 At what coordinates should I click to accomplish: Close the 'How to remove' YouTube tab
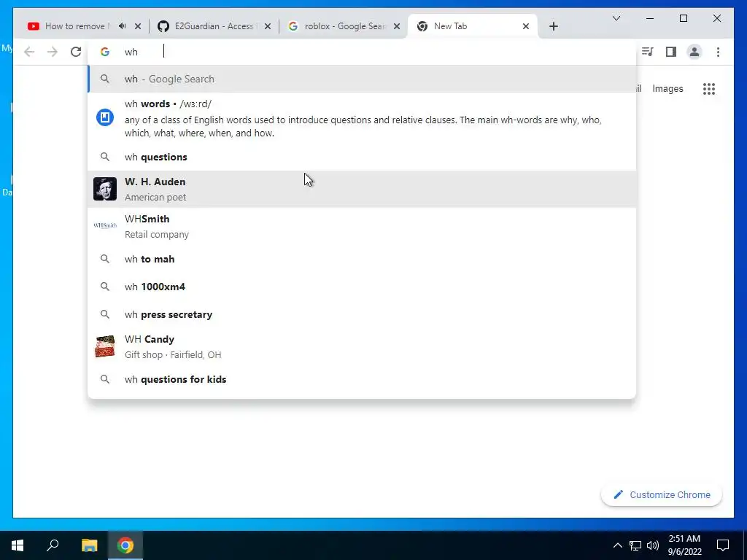pos(138,26)
